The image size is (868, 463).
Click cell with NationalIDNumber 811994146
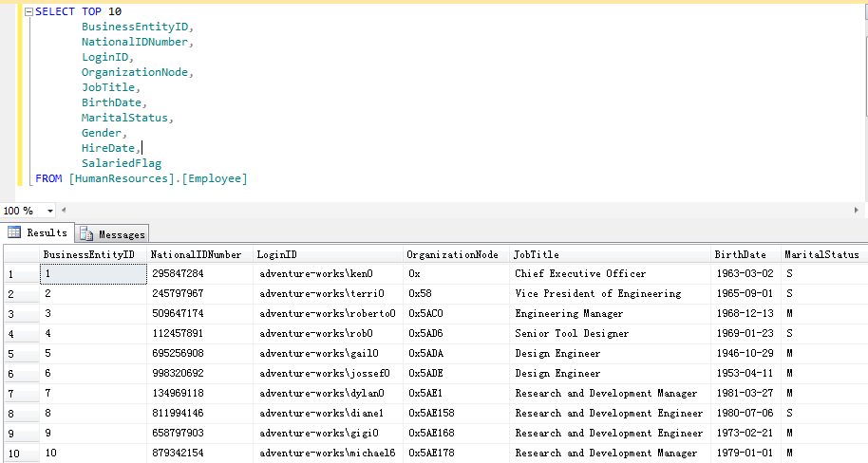pos(199,414)
